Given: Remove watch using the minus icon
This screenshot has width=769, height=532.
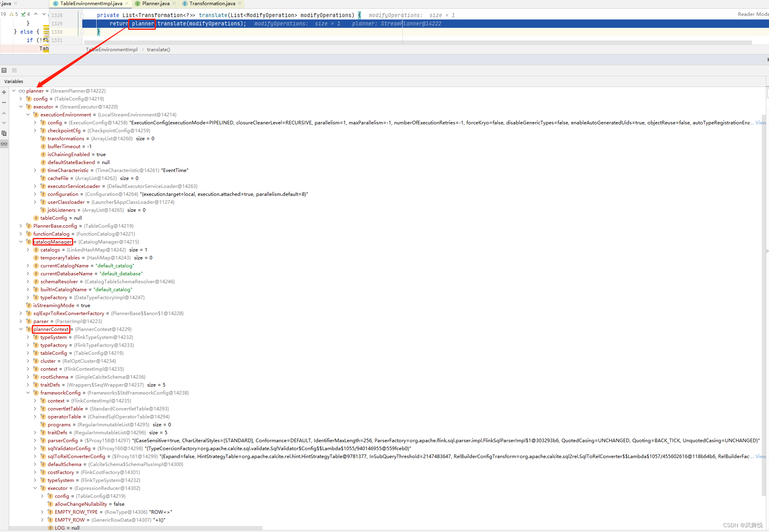Looking at the screenshot, I should (x=4, y=102).
